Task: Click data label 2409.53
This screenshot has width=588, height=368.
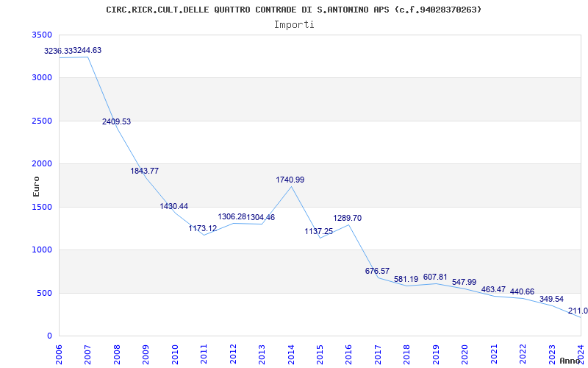Action: point(116,121)
